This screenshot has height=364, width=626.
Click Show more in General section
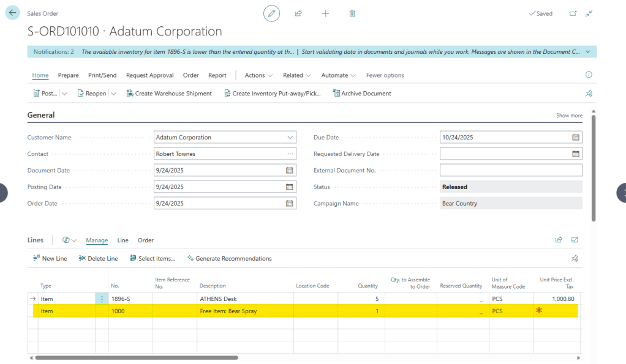point(568,116)
